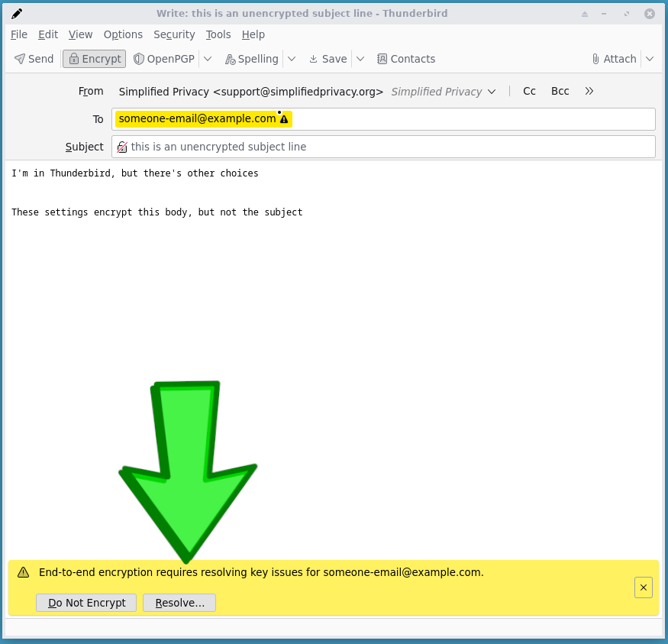Click the unencrypted subject lock icon

pos(122,147)
